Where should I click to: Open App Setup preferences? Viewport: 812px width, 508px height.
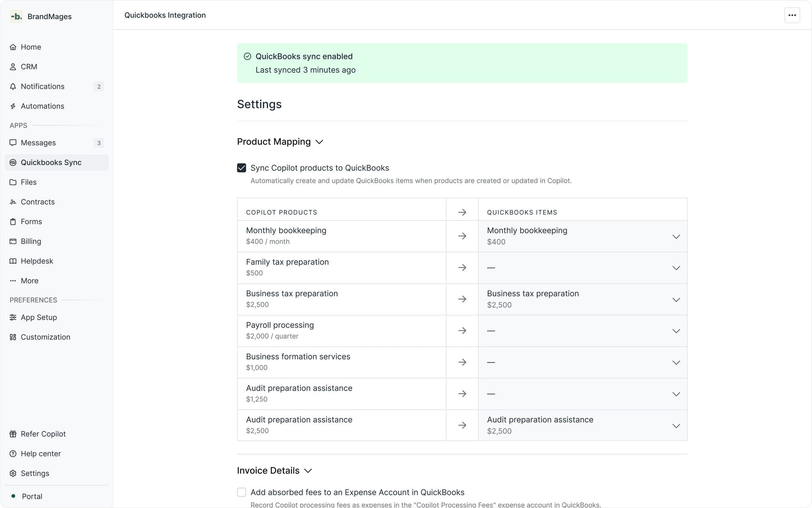(x=39, y=318)
